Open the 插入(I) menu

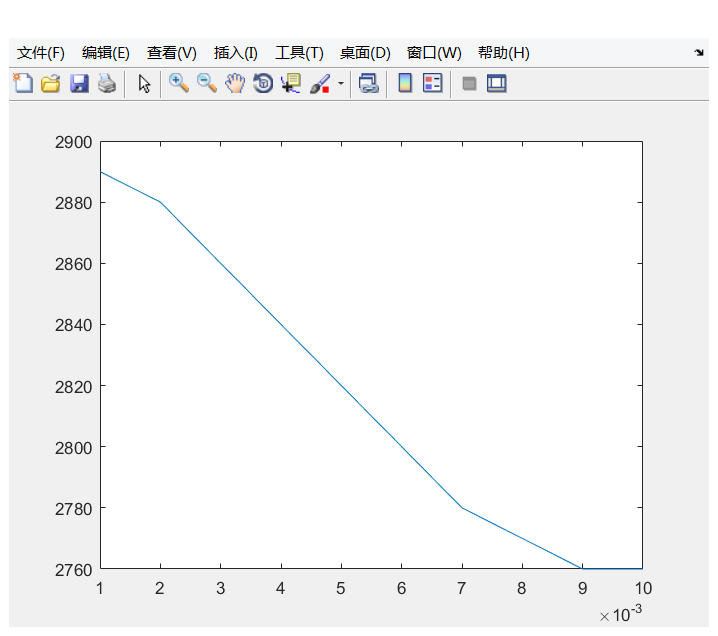tap(235, 53)
